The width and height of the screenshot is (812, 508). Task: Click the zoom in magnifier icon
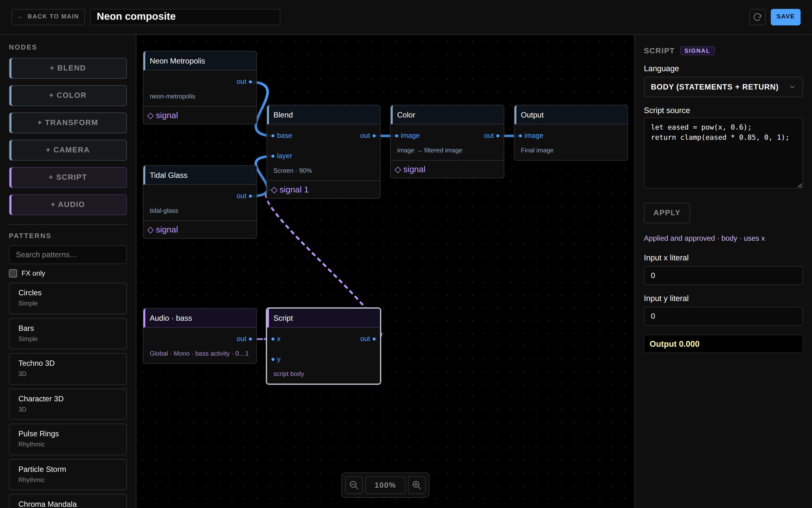tap(416, 485)
